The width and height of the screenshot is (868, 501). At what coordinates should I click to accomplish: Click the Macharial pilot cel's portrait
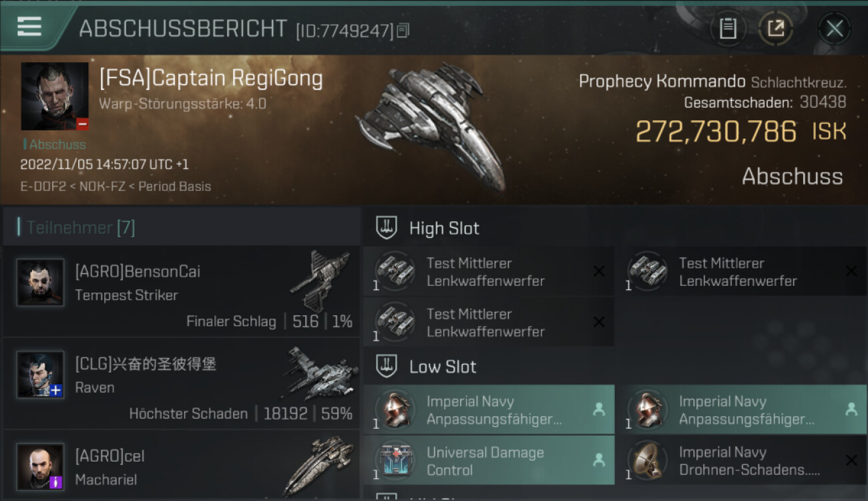(40, 467)
